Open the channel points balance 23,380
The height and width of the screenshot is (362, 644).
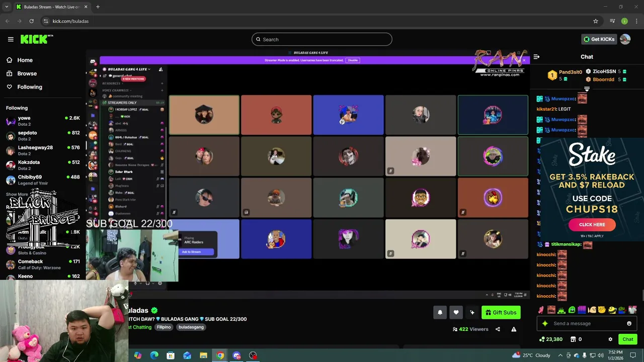coord(550,339)
